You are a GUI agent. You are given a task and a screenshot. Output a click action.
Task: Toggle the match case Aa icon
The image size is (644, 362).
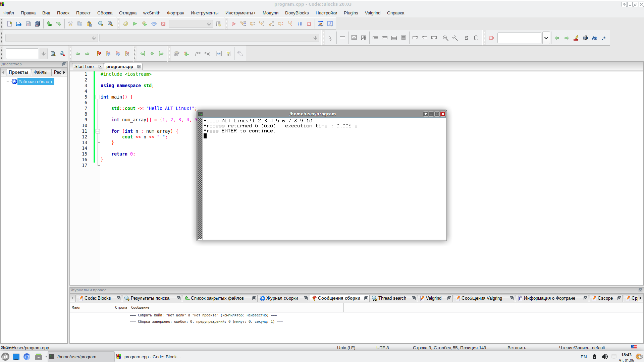594,38
